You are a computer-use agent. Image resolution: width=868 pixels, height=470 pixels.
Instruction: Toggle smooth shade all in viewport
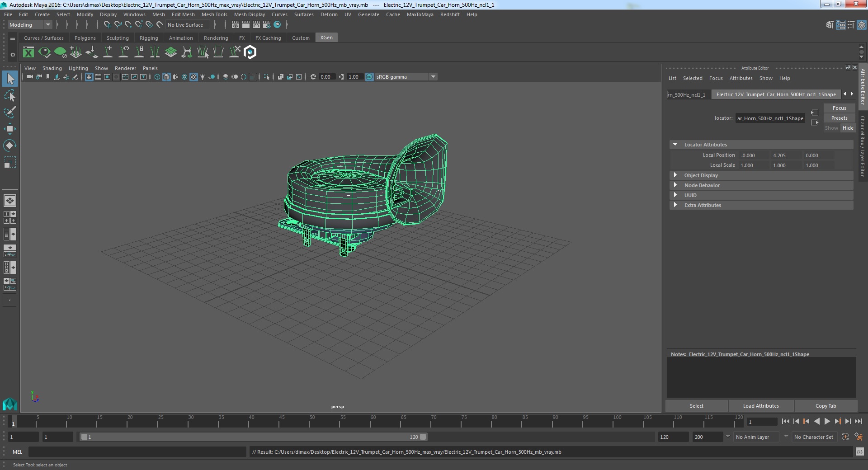[166, 77]
